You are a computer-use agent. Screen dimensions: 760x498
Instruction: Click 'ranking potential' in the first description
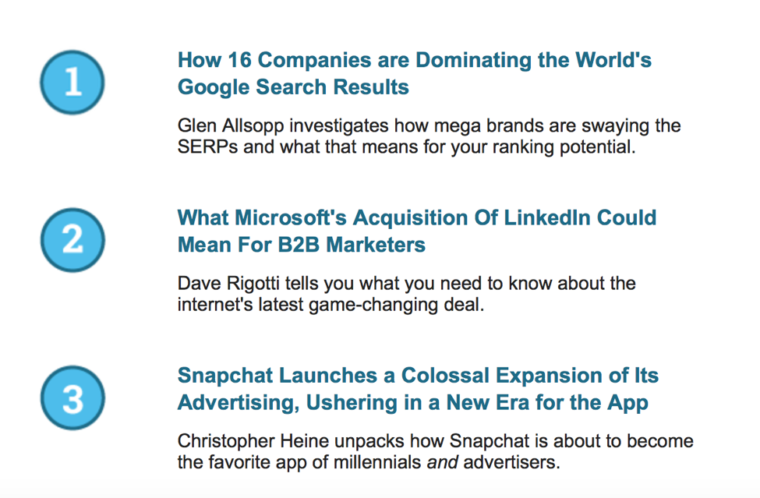(x=564, y=147)
